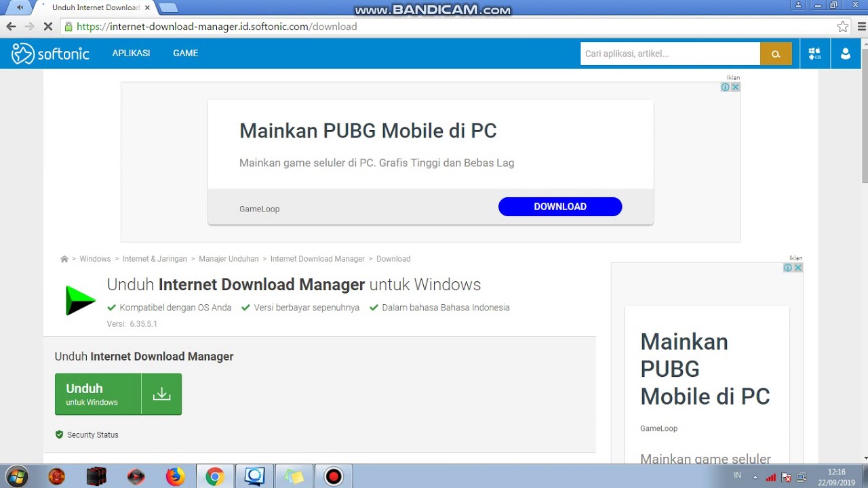Click the Download breadcrumb item
The height and width of the screenshot is (488, 868).
393,259
